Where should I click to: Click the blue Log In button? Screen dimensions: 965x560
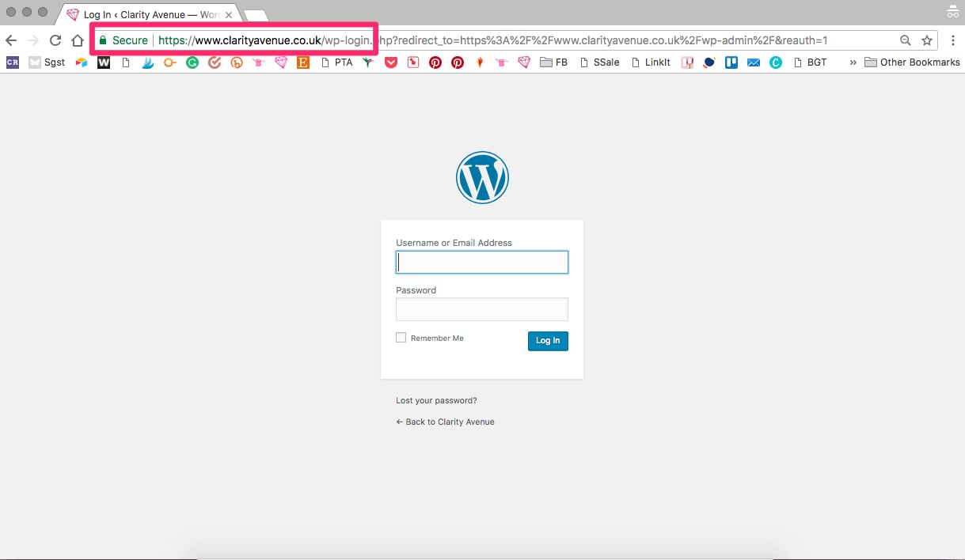point(548,340)
